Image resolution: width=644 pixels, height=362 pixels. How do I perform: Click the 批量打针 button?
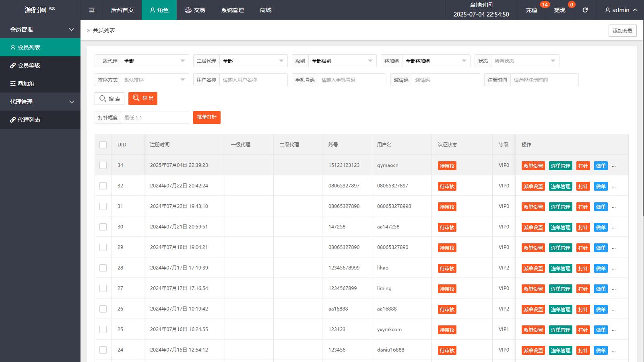(x=207, y=117)
